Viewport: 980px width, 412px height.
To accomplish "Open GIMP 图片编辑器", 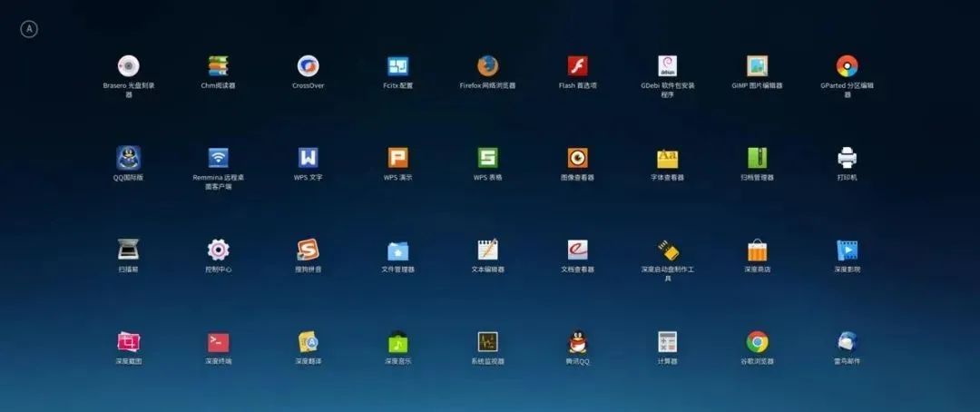I will [x=757, y=66].
